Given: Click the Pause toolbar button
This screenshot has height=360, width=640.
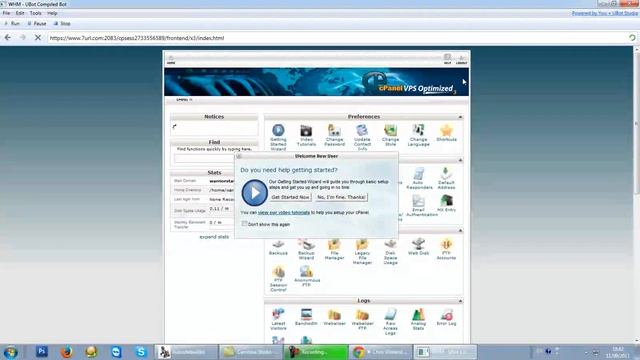Looking at the screenshot, I should (x=37, y=24).
